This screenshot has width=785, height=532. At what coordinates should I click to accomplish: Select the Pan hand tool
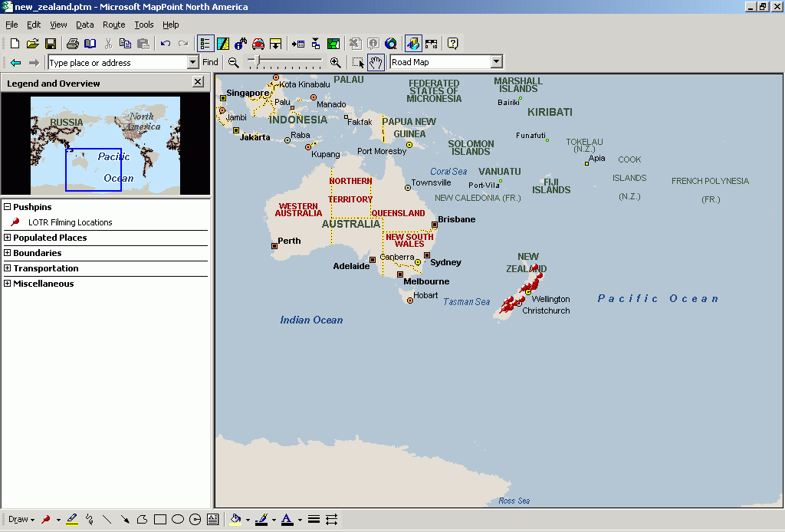click(x=376, y=63)
